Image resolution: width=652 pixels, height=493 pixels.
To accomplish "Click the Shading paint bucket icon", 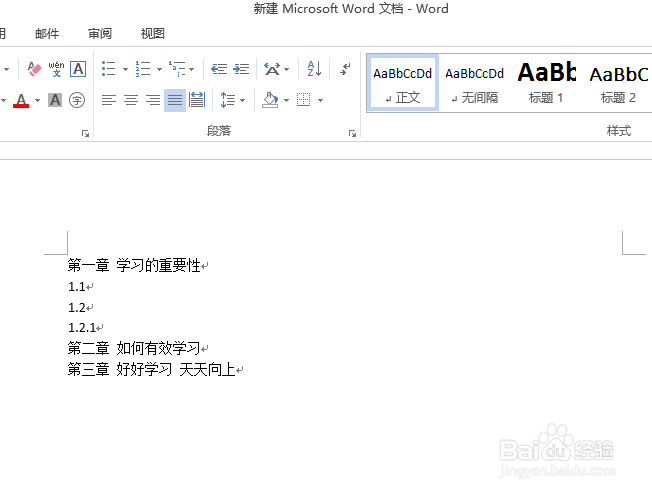I will pos(270,100).
